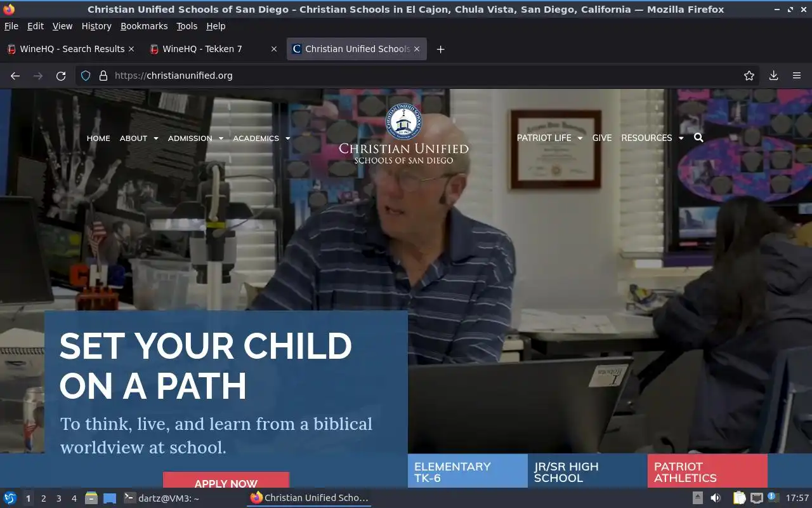Open the Bookmarks menu

pos(144,26)
